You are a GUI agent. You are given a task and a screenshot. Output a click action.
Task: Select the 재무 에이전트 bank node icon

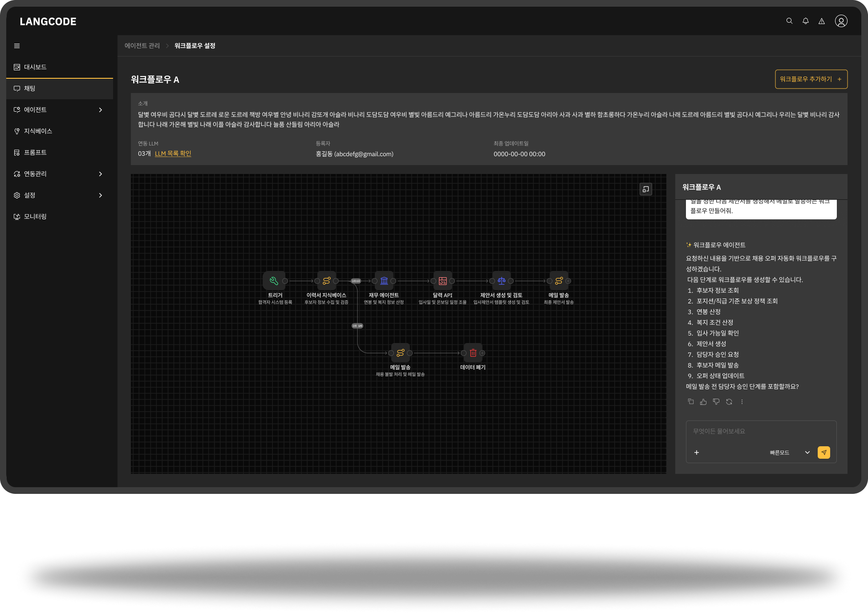click(x=384, y=281)
